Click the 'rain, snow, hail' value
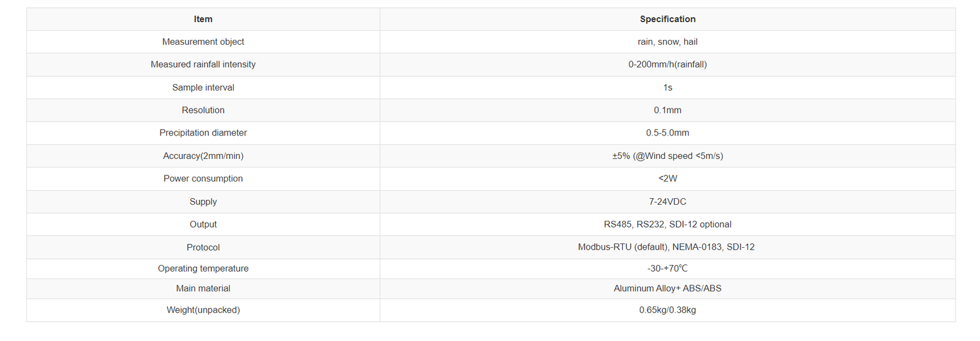The image size is (980, 341). point(667,42)
